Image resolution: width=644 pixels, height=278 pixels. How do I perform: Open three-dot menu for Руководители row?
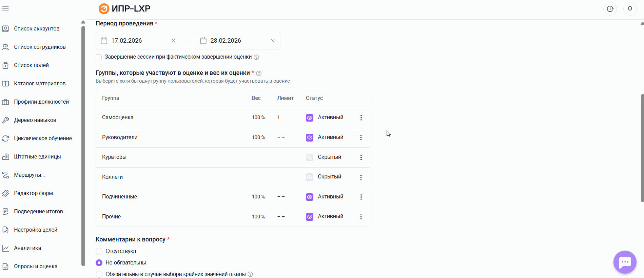tap(361, 137)
